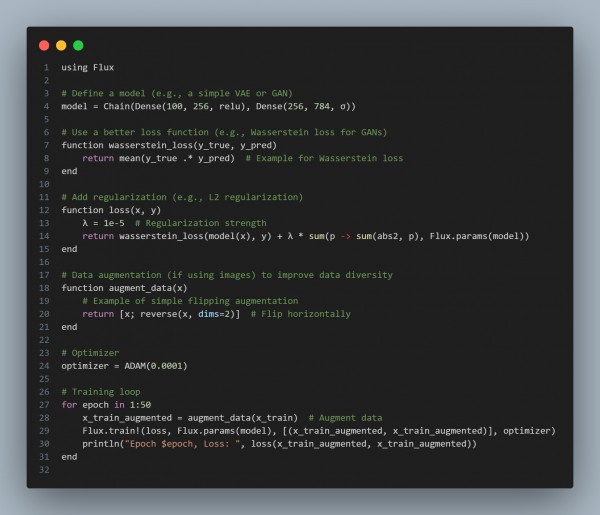Click the 'end' keyword on line 21
This screenshot has height=515, width=600.
(x=69, y=327)
